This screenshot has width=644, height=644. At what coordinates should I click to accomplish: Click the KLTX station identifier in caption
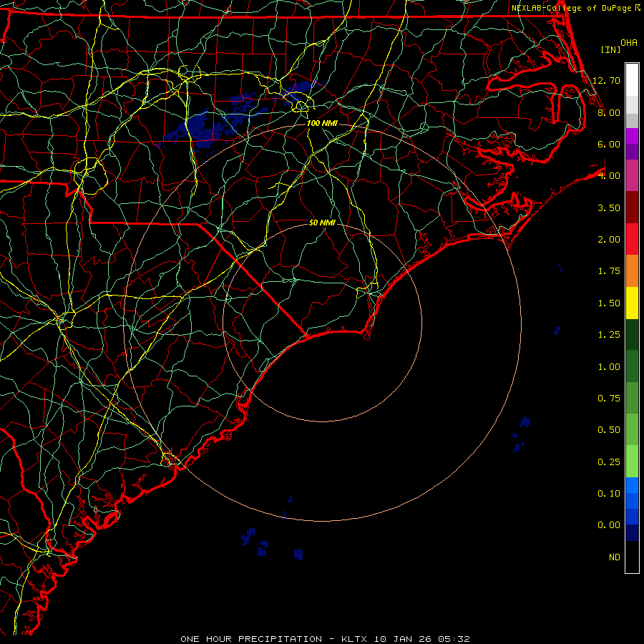click(353, 639)
